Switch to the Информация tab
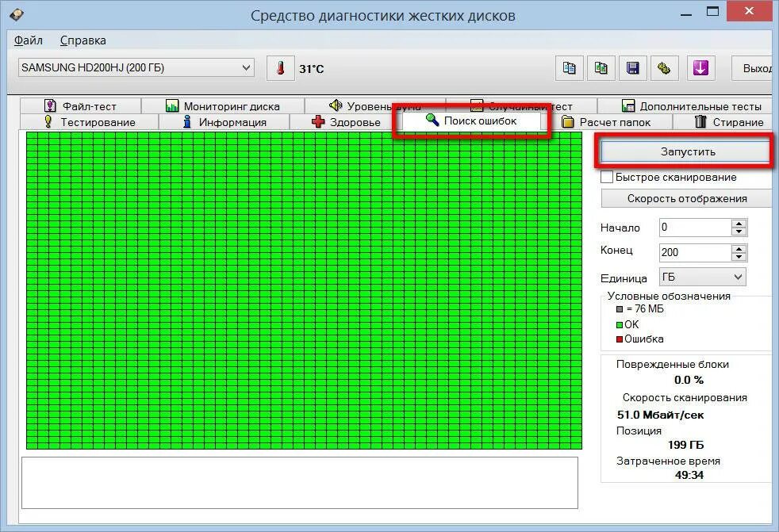779x532 pixels. [224, 122]
